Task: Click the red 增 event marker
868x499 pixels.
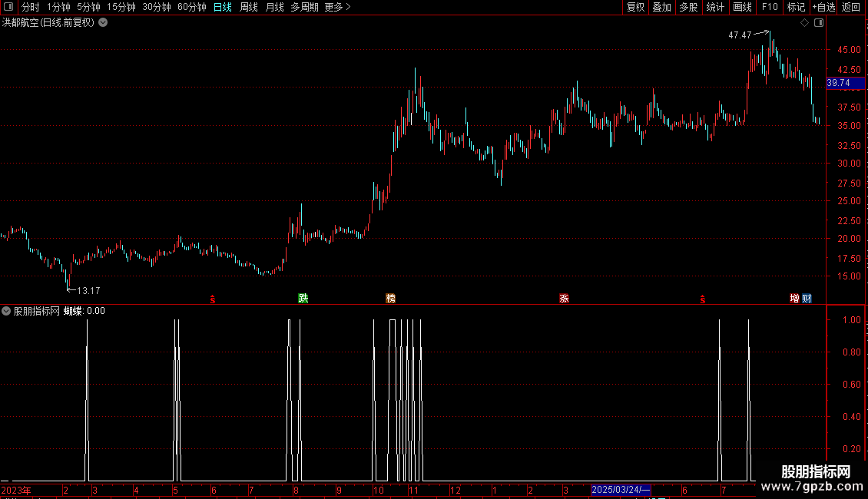Action: click(x=794, y=298)
